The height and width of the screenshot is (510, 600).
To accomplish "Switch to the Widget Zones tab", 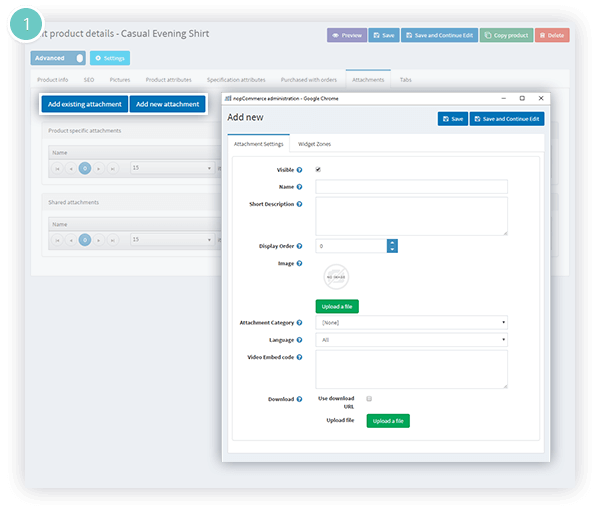I will coord(314,144).
